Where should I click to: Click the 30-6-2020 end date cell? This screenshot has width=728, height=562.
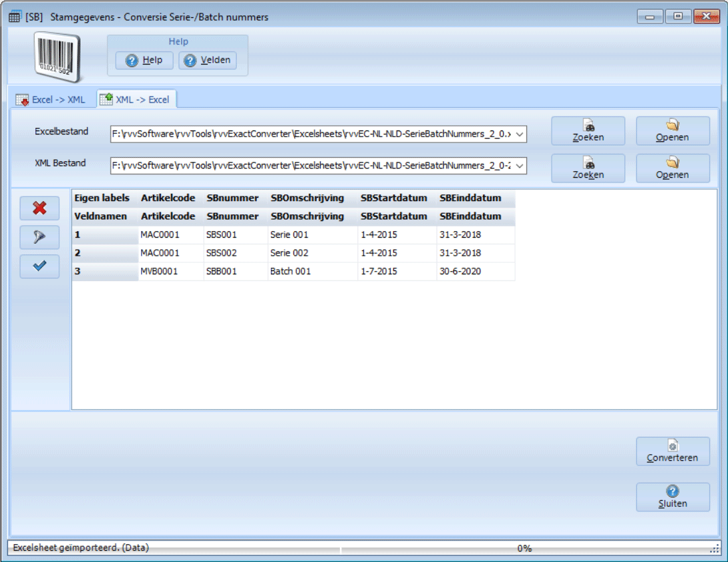pyautogui.click(x=476, y=271)
